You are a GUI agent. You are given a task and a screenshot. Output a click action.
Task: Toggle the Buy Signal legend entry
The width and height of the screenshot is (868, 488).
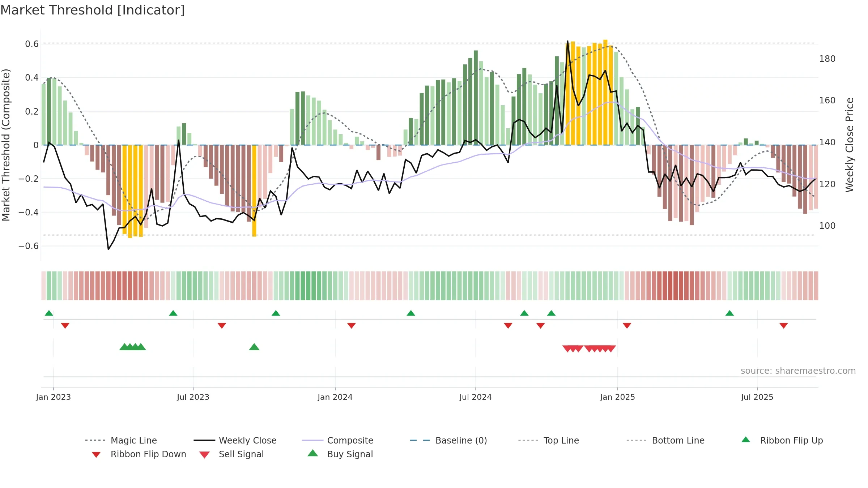pos(340,454)
